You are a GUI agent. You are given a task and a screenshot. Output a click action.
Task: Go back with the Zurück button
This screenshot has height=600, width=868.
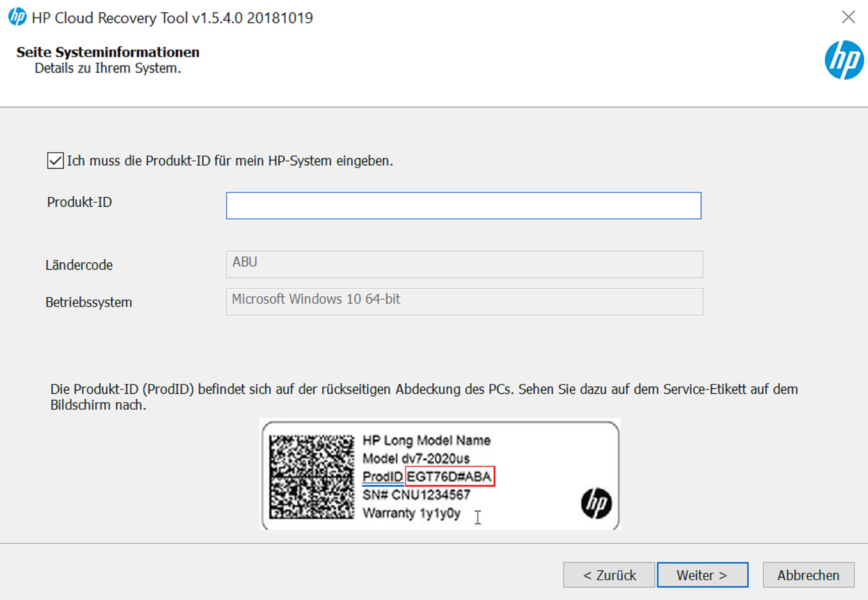click(609, 575)
